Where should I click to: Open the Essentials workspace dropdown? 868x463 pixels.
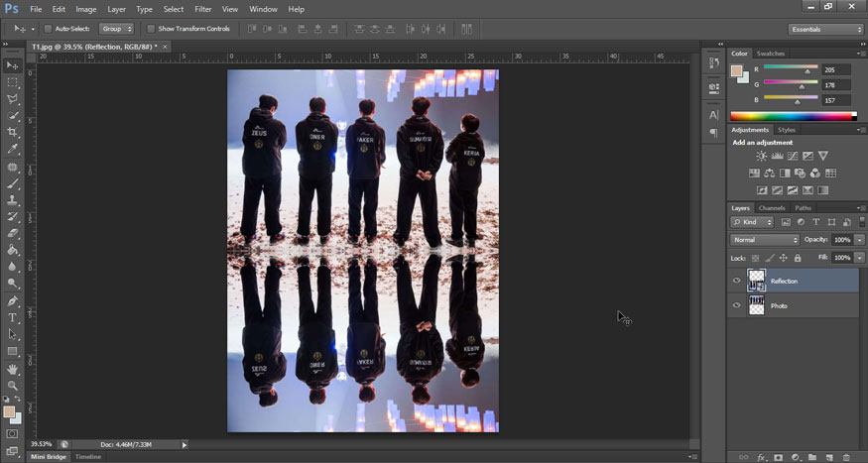(x=826, y=29)
